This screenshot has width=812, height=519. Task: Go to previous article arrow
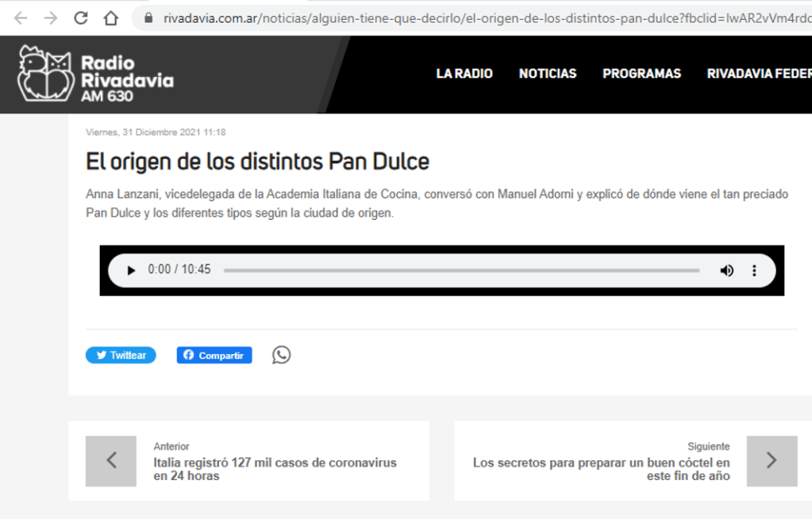(x=111, y=460)
